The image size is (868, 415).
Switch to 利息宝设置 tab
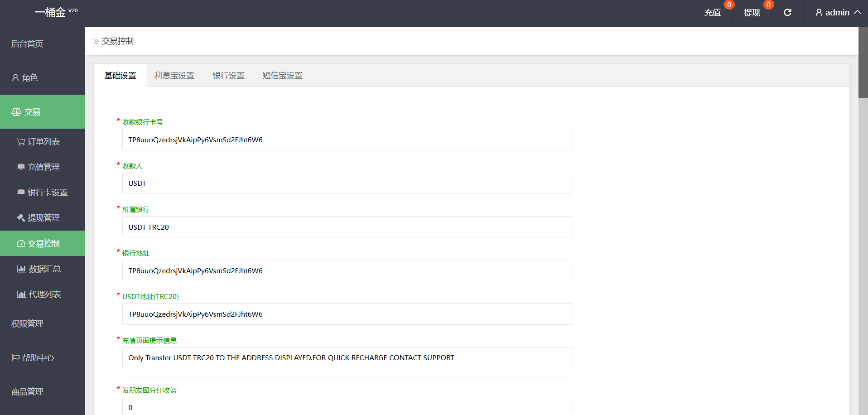174,76
